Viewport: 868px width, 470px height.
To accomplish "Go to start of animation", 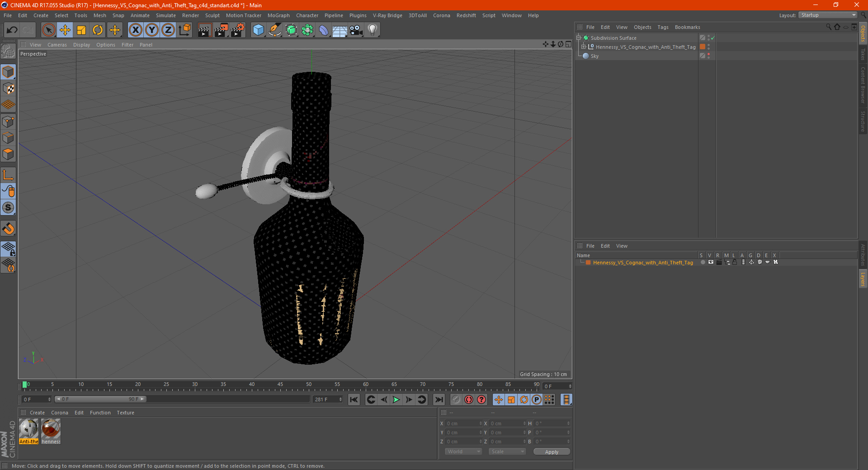I will [x=354, y=399].
